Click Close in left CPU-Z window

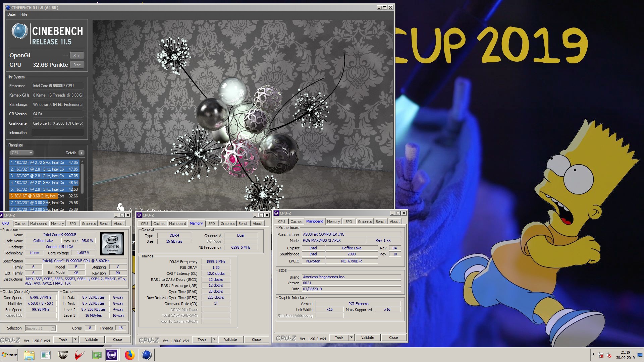click(117, 340)
